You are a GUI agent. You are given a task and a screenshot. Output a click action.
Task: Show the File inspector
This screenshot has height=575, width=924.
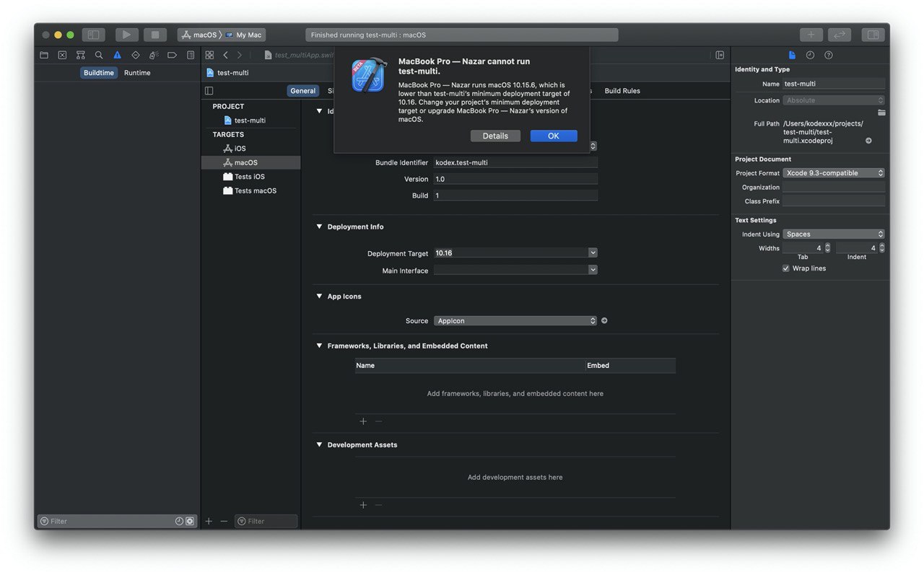[x=792, y=55]
